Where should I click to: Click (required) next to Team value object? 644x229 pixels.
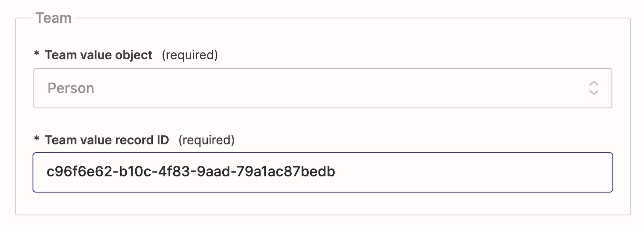coord(190,55)
